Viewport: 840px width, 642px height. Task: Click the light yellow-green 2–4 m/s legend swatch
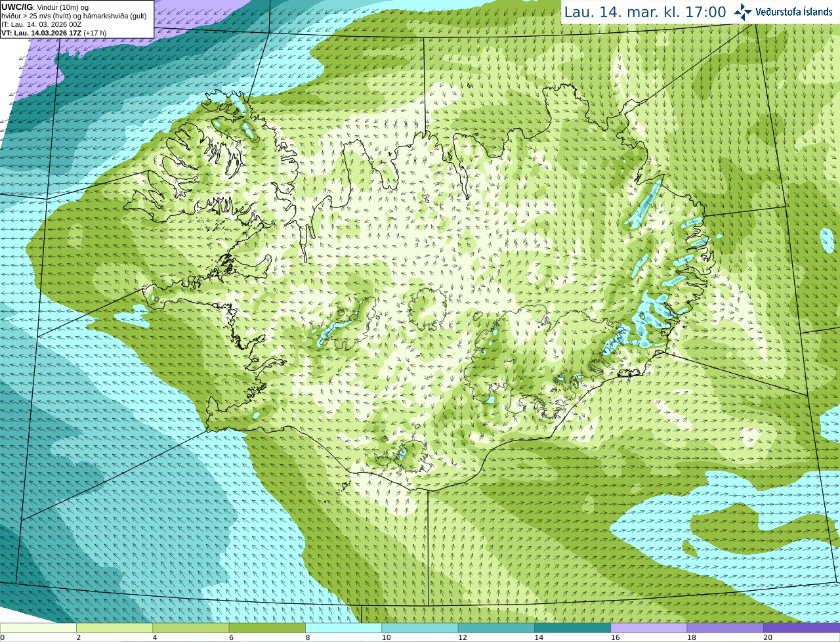[114, 628]
